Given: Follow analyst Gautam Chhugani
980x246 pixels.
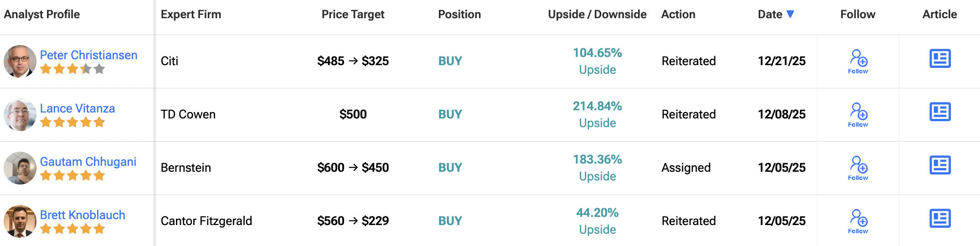Looking at the screenshot, I should pos(858,168).
